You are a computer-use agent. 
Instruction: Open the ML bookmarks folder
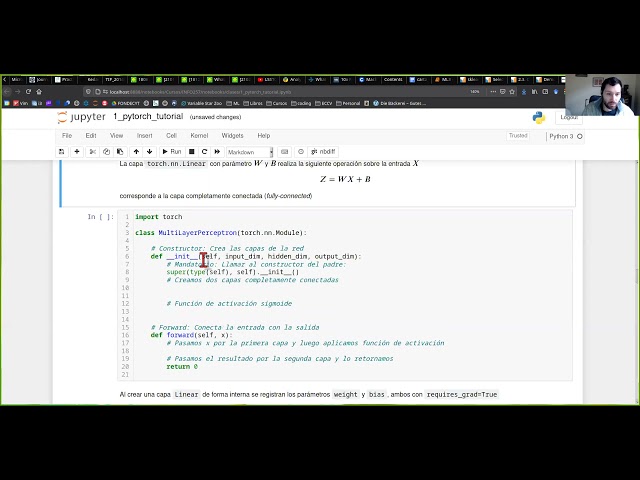point(233,103)
